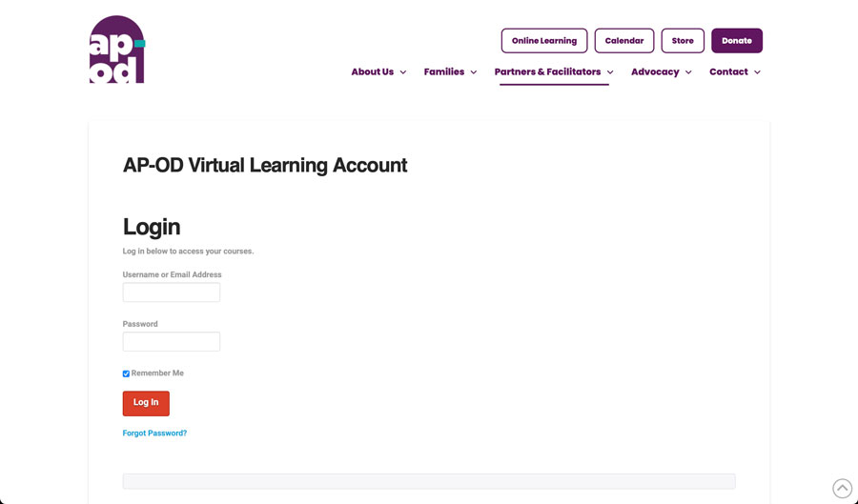Open the Partners & Facilitators menu
Screen dimensions: 858x504
[547, 71]
